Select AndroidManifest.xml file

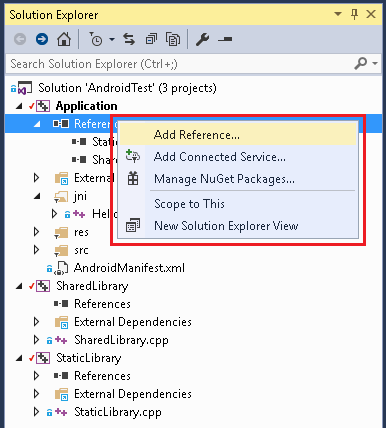point(129,268)
